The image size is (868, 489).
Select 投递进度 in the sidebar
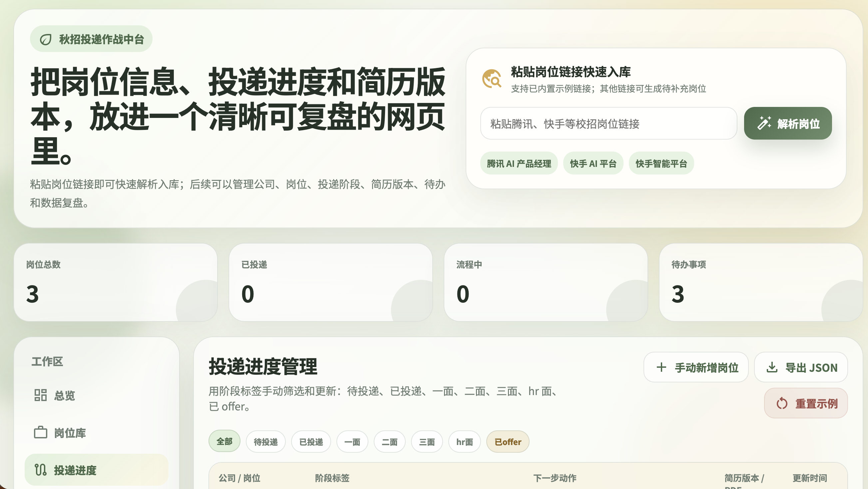(96, 470)
